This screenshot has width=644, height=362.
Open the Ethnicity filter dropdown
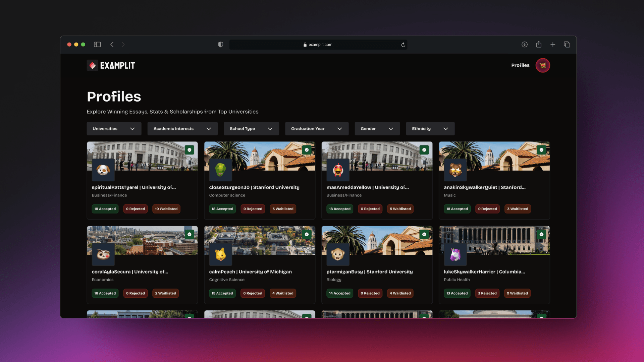(x=430, y=129)
